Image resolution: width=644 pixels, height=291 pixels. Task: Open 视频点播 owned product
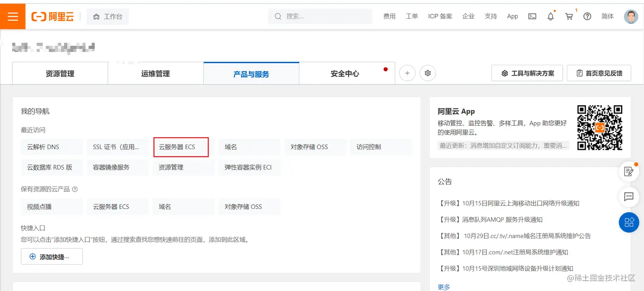point(52,207)
